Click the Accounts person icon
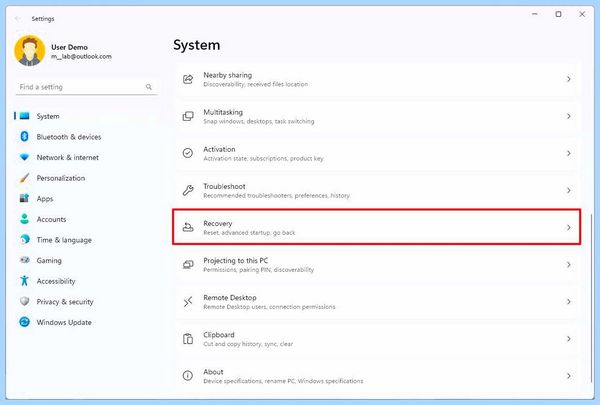The width and height of the screenshot is (600, 405). 24,219
